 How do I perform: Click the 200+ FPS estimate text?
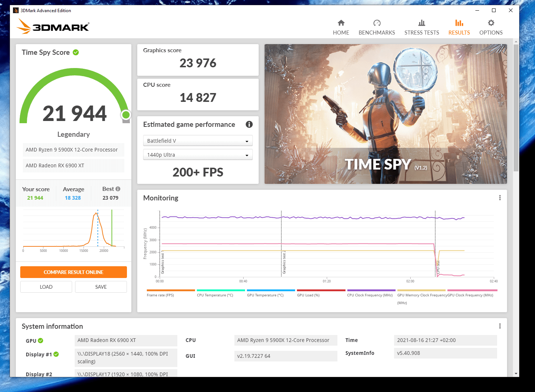198,172
